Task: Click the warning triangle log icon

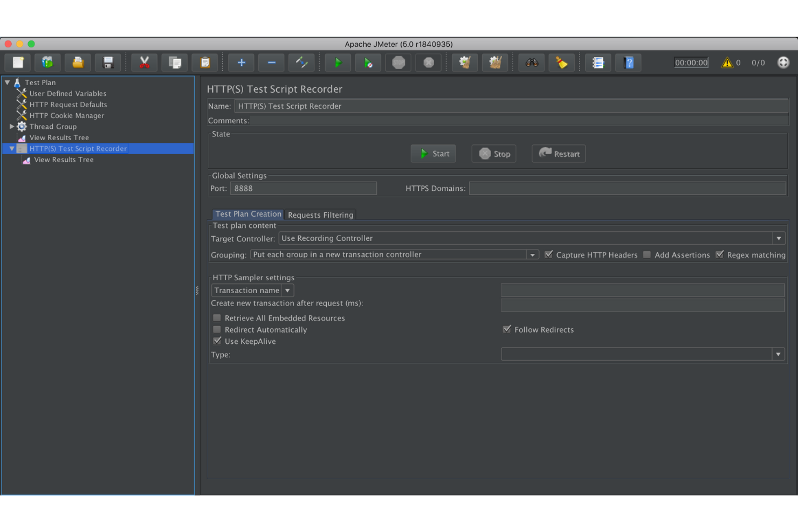Action: [x=727, y=63]
